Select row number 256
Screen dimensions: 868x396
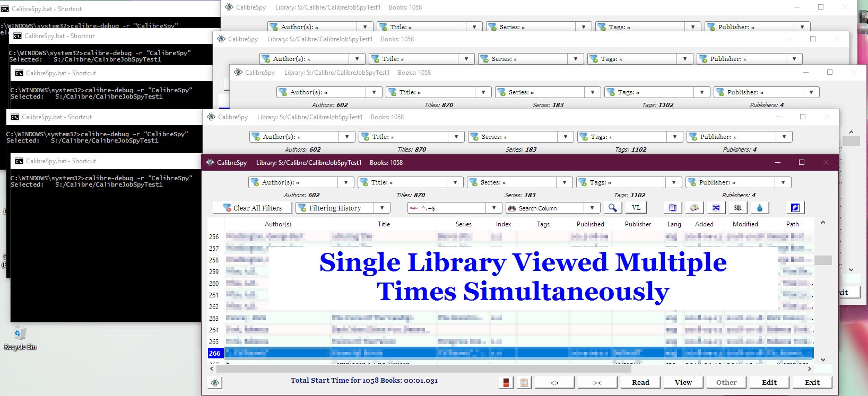click(214, 237)
